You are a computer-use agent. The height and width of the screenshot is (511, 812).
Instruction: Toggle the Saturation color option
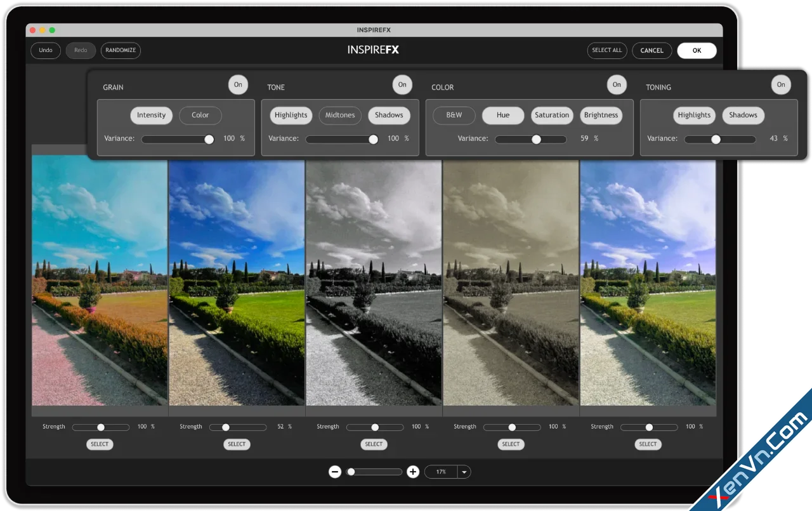coord(552,115)
